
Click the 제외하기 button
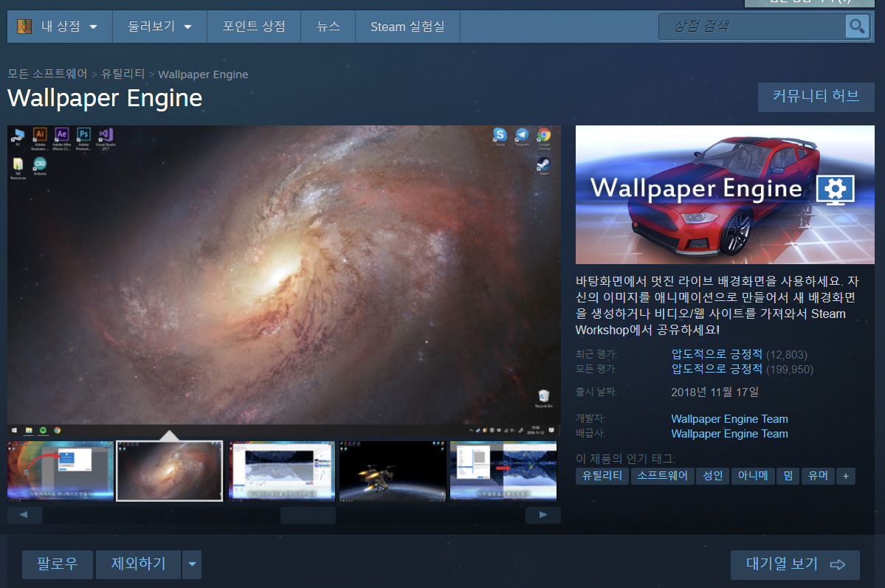click(138, 564)
